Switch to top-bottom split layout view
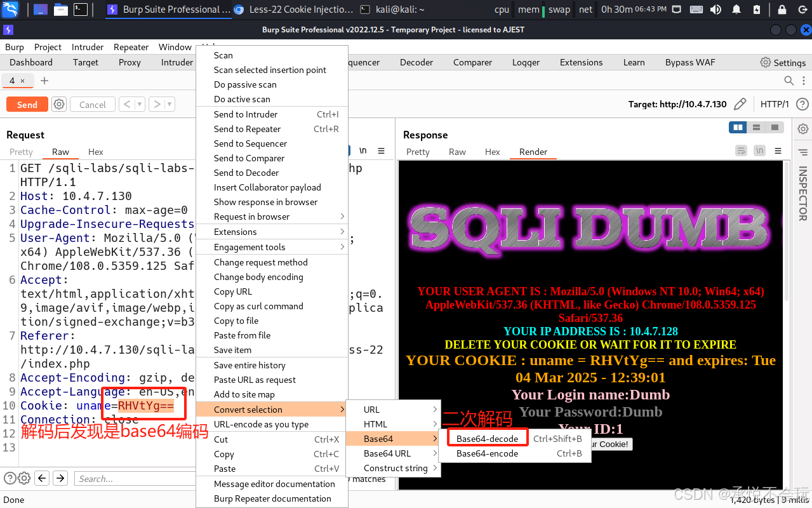This screenshot has width=812, height=508. (x=756, y=128)
